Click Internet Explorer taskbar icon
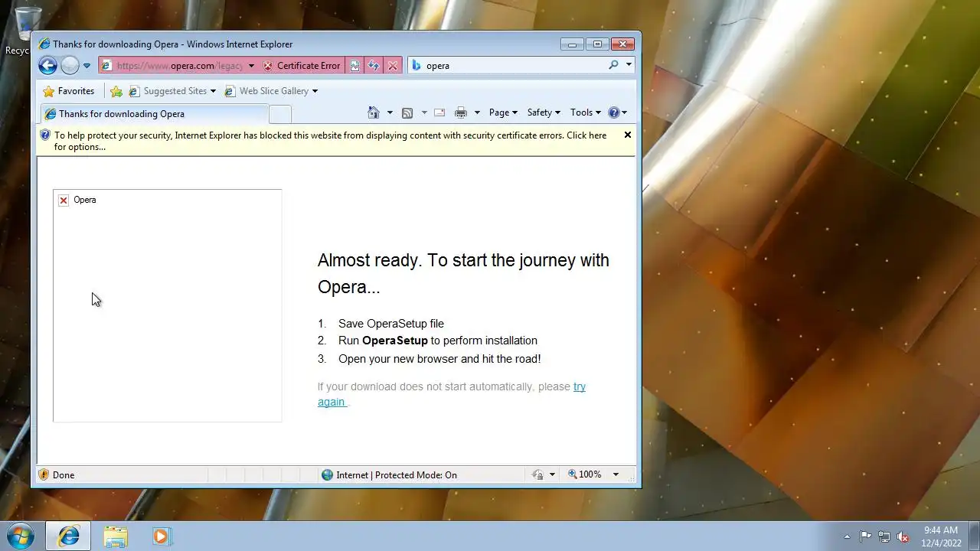Screen dimensions: 980x551 (x=68, y=536)
